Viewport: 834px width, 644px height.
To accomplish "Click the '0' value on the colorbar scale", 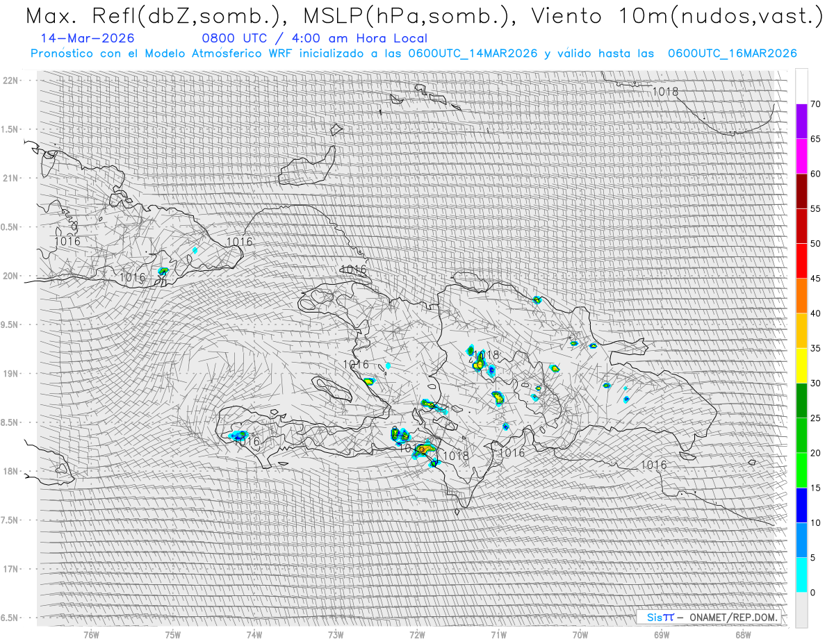I will click(x=812, y=593).
